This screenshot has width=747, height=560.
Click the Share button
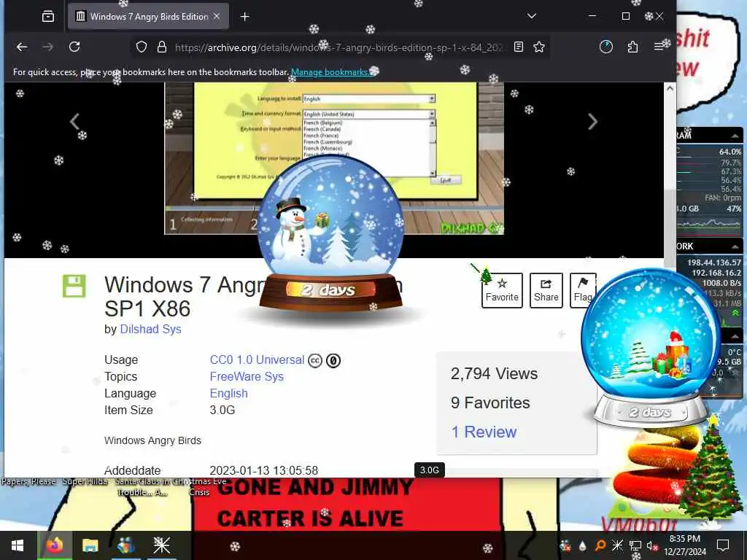tap(546, 290)
